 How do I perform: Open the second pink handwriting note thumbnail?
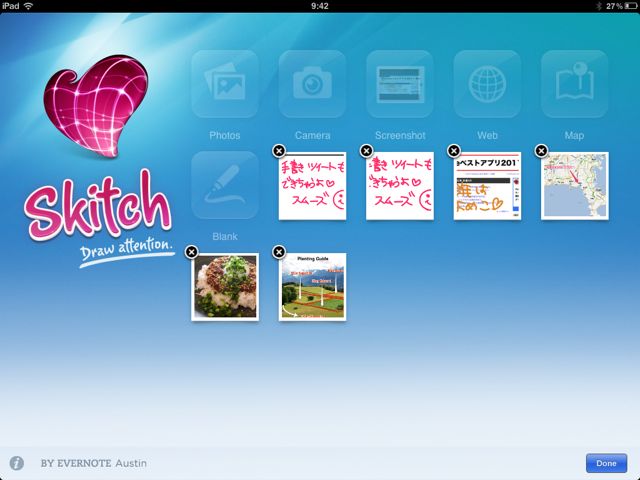coord(400,186)
